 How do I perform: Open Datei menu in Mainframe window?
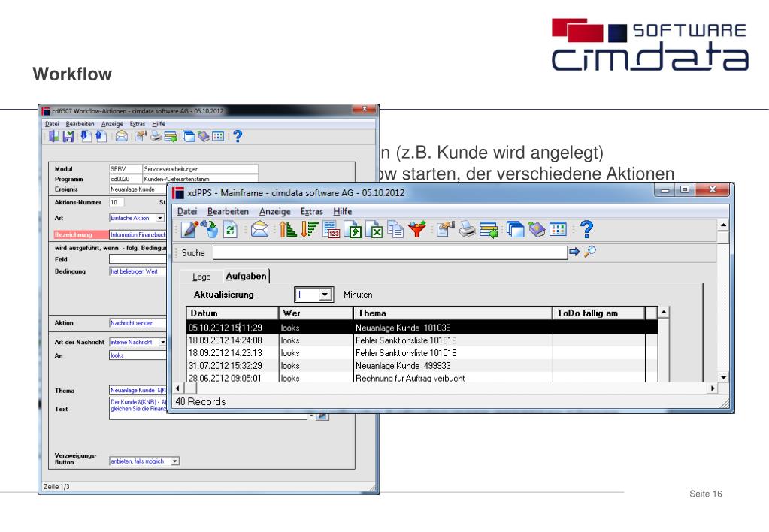coord(187,211)
